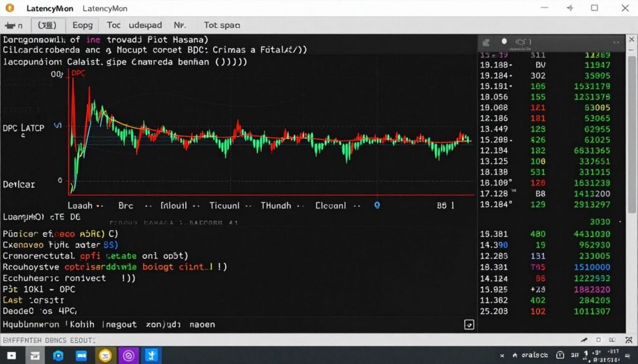Screen dimensions: 638x364
Task: Toggle the white recording dot in the stats panel
Action: click(x=504, y=40)
